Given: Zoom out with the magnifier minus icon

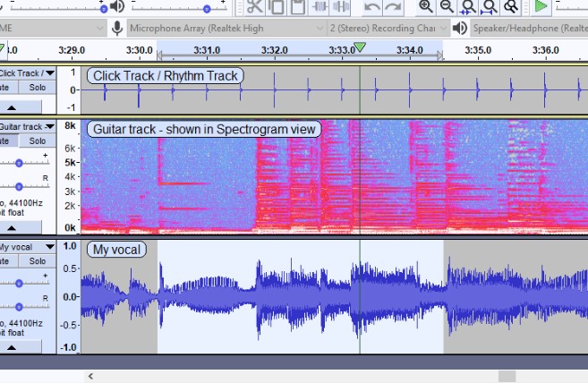Looking at the screenshot, I should 447,6.
